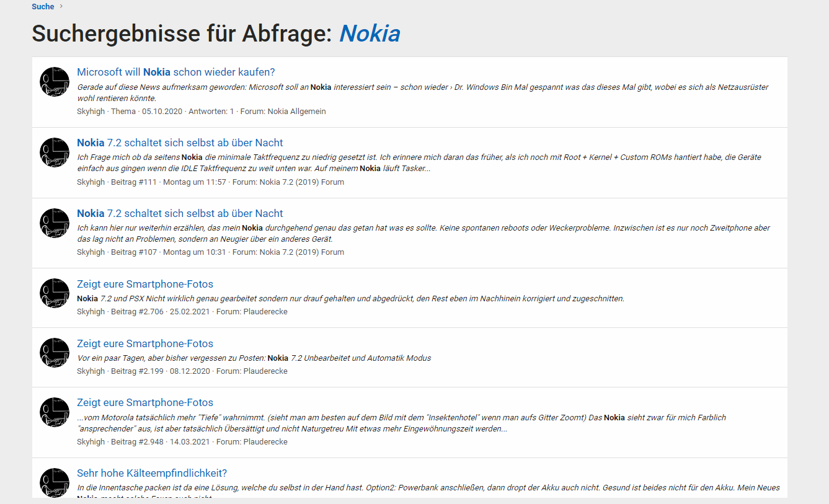Open the 'Nokia 7.2 schaltet sich selbst ab' result with Beitrag #111
Image resolution: width=829 pixels, height=504 pixels.
click(x=180, y=143)
